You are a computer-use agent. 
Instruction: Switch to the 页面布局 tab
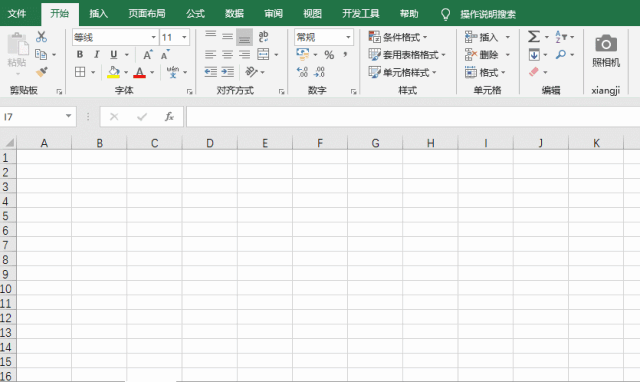tap(147, 13)
